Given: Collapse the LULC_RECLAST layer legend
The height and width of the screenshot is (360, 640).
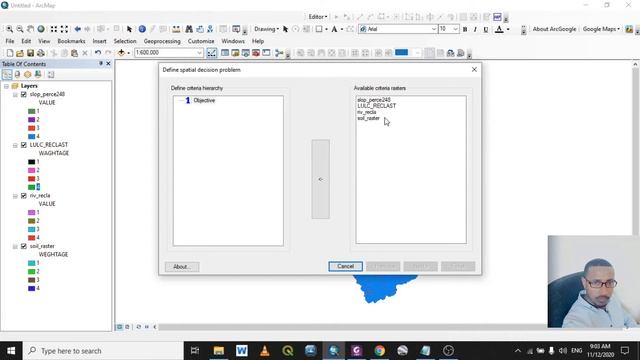Looking at the screenshot, I should pos(15,145).
